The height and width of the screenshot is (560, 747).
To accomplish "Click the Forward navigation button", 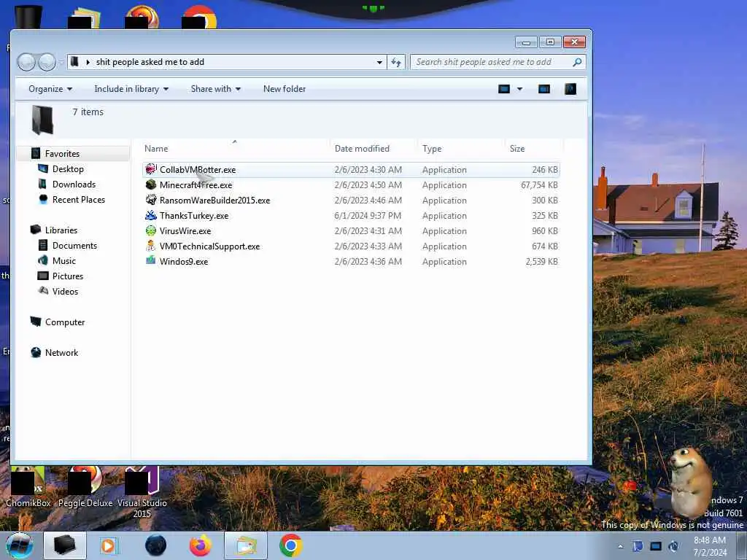I will click(x=47, y=62).
